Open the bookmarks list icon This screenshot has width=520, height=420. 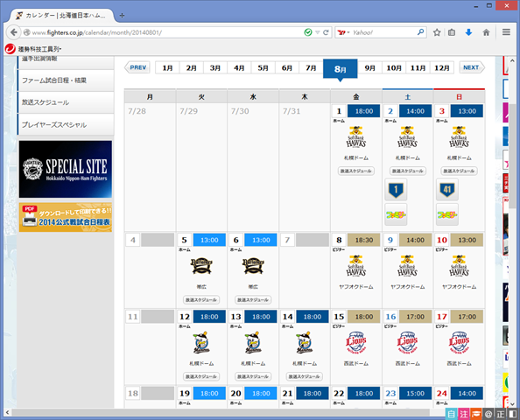tap(452, 32)
